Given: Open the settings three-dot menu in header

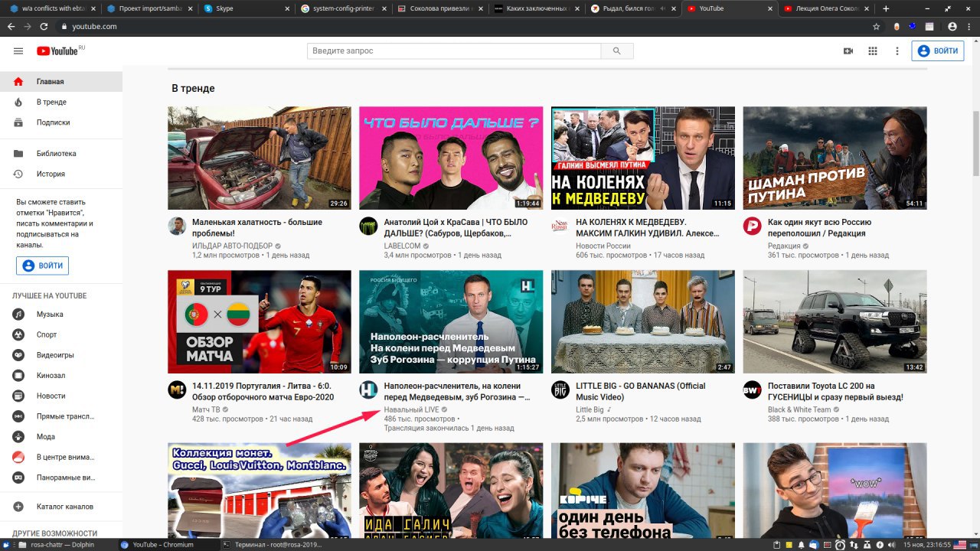Looking at the screenshot, I should 897,51.
